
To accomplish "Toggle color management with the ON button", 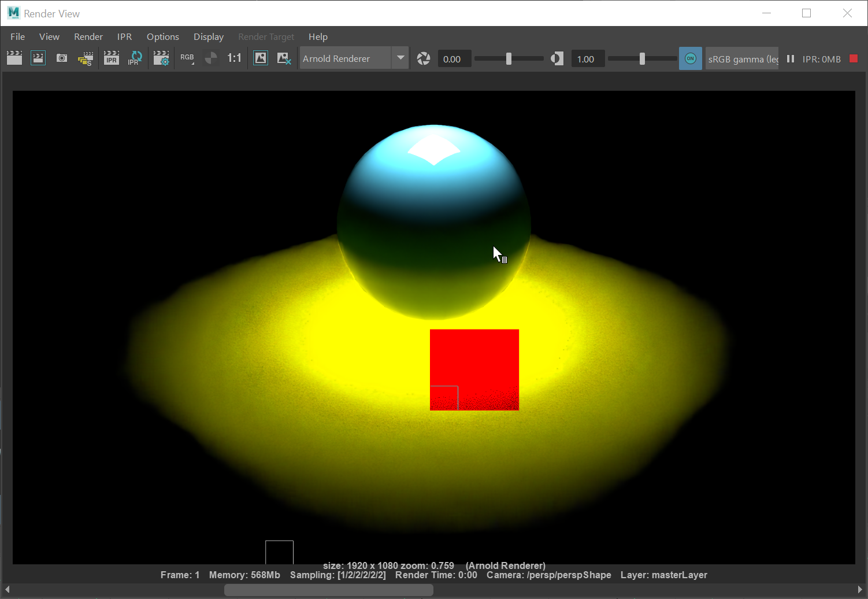I will 691,58.
